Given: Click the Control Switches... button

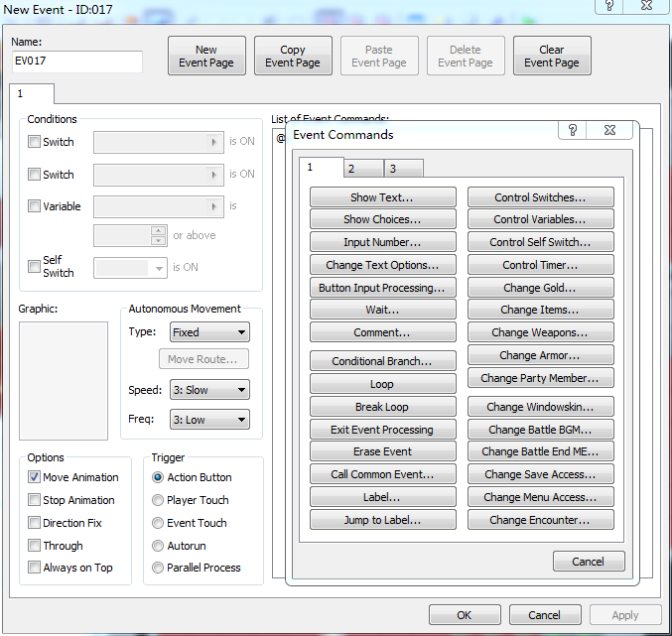Looking at the screenshot, I should 540,197.
